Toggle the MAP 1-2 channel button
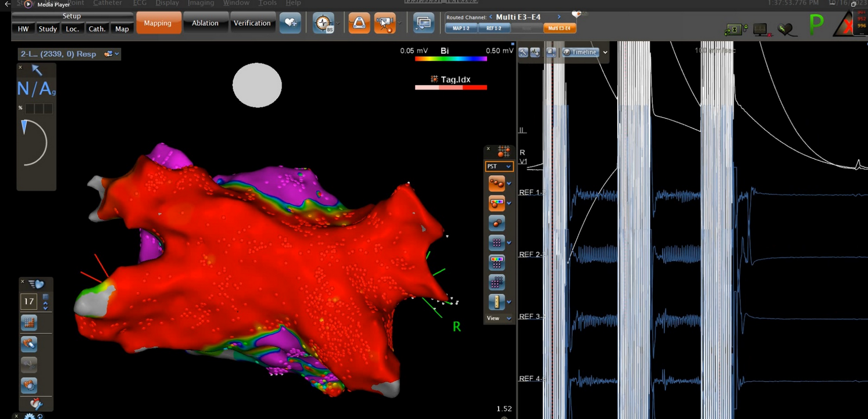The height and width of the screenshot is (419, 868). [461, 28]
